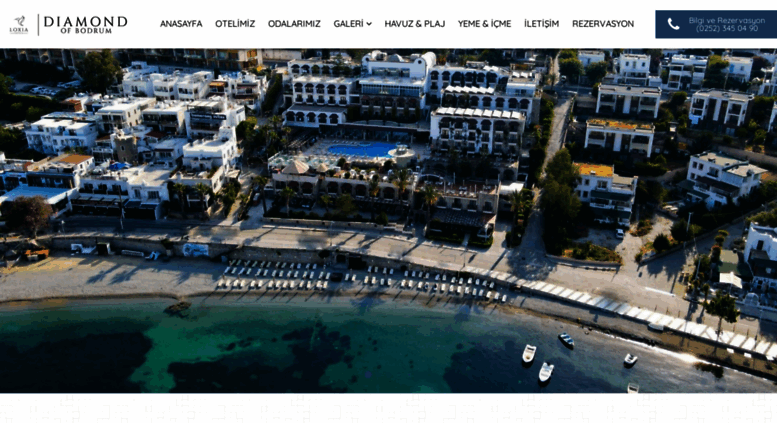This screenshot has width=777, height=423.
Task: Open the OTELİMİZ menu item
Action: point(235,24)
